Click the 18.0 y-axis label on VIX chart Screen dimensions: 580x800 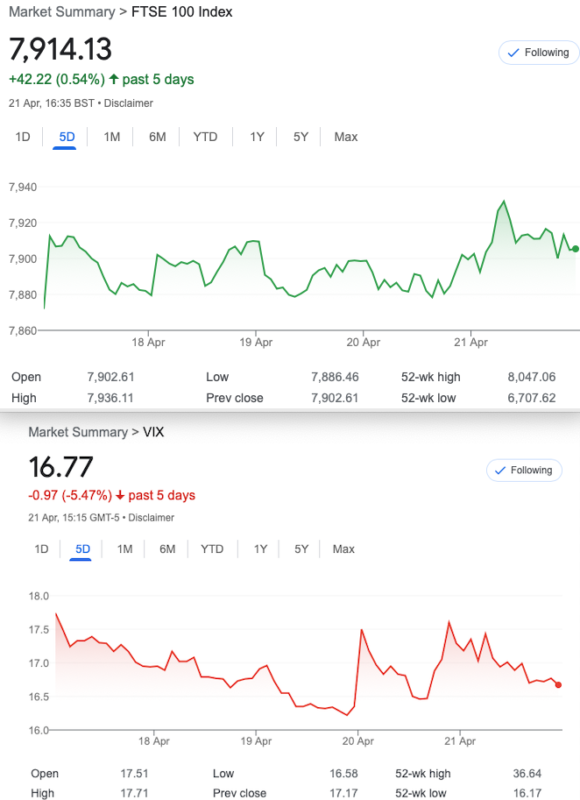pos(38,596)
